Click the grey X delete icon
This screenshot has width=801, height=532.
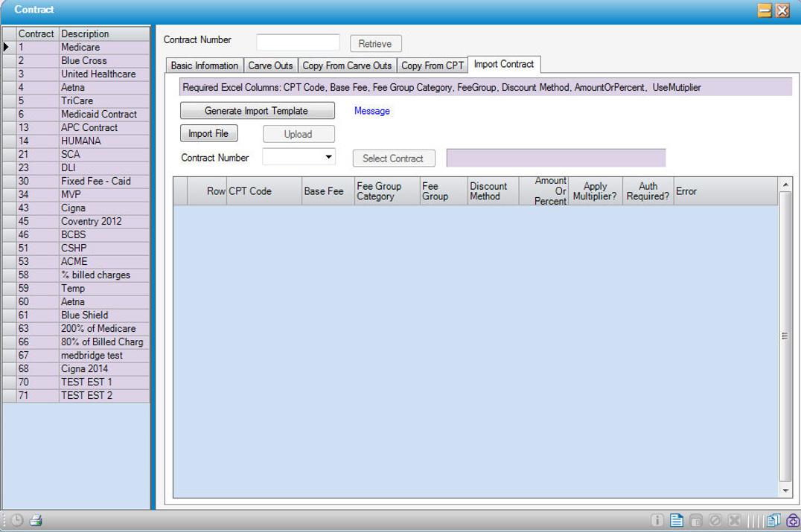(x=734, y=521)
